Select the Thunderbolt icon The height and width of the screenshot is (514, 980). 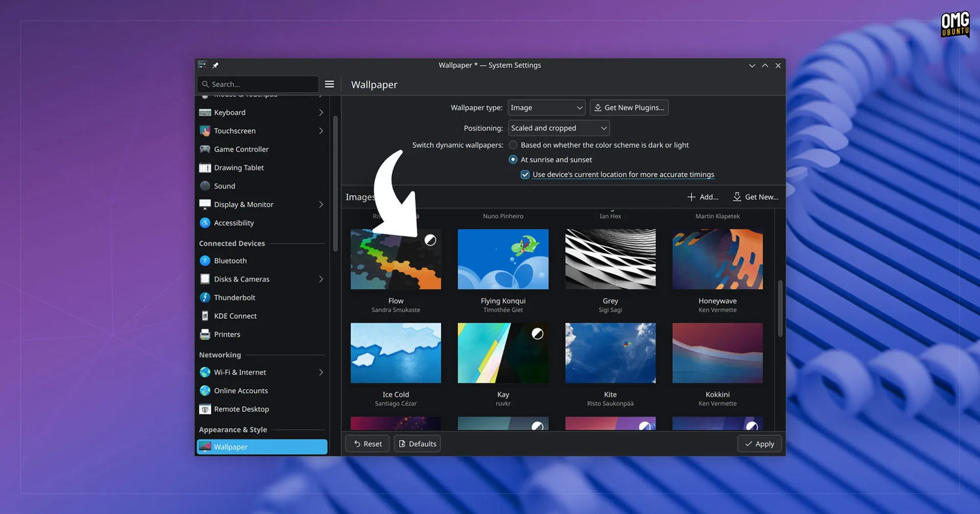pos(205,297)
